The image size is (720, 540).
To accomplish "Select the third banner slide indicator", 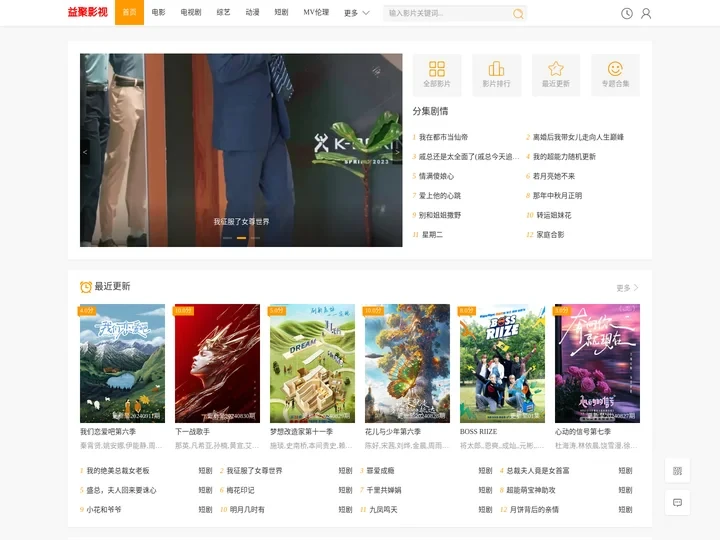I will tap(255, 238).
